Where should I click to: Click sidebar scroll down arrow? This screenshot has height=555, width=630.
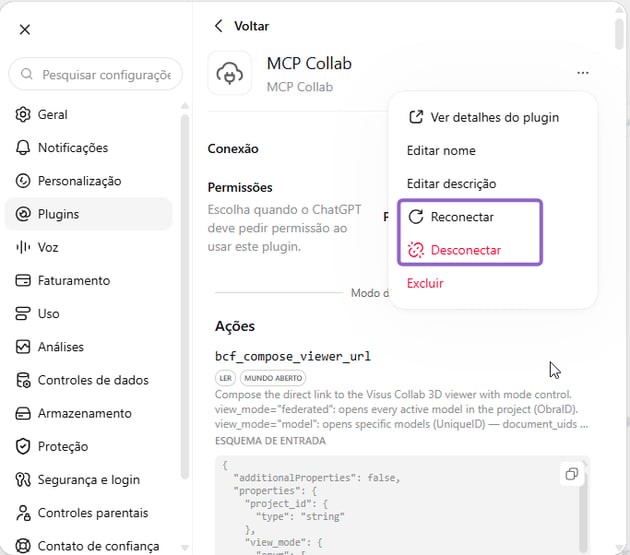pos(185,547)
